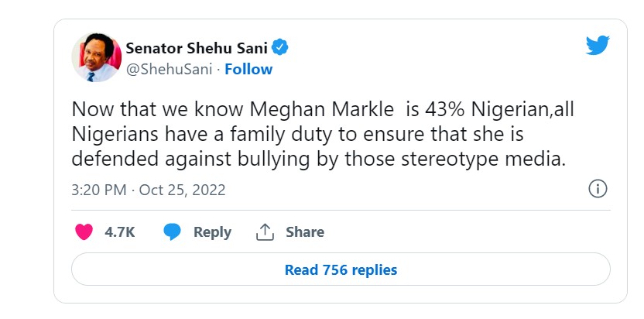Click the Share text label
Image resolution: width=644 pixels, height=319 pixels.
point(305,232)
